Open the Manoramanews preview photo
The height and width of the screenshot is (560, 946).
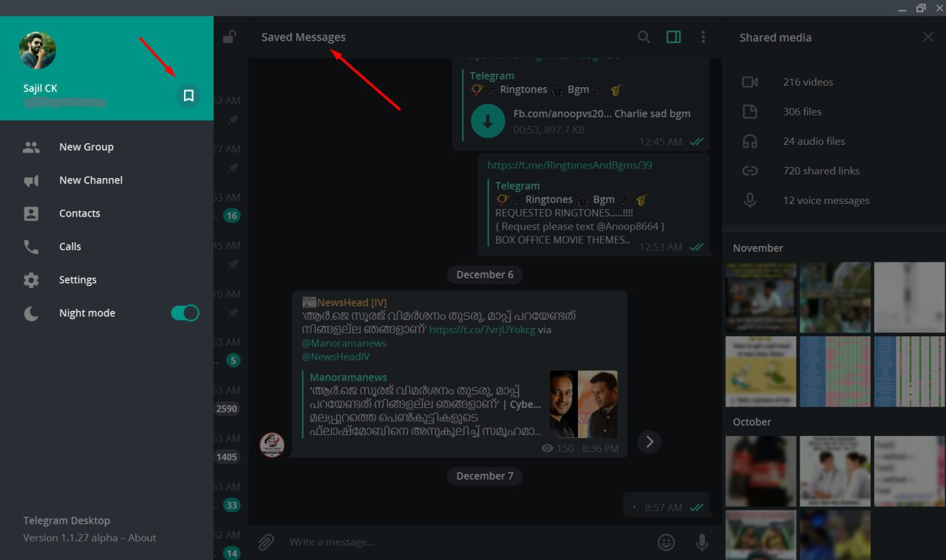584,404
